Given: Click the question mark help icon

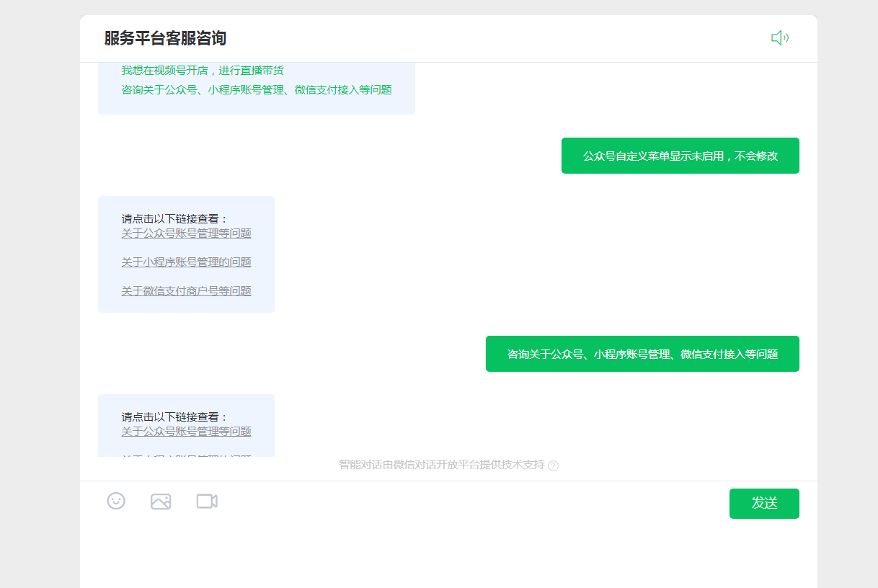Looking at the screenshot, I should 554,465.
